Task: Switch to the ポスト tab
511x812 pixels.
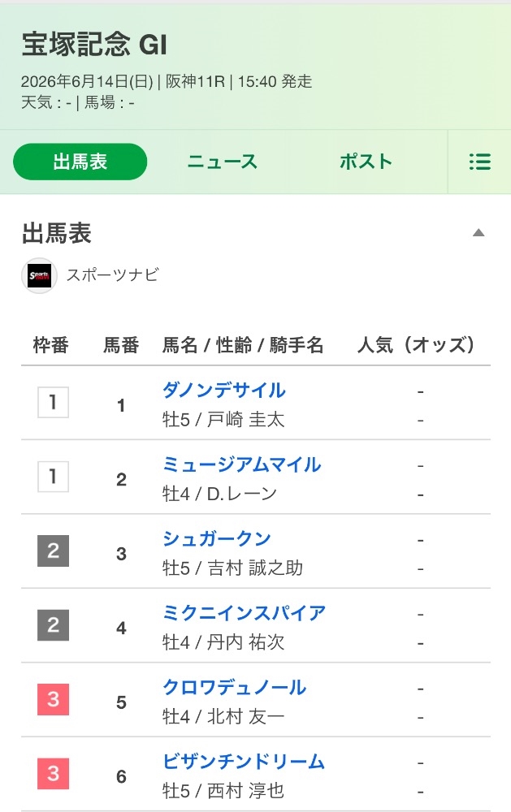Action: [366, 162]
